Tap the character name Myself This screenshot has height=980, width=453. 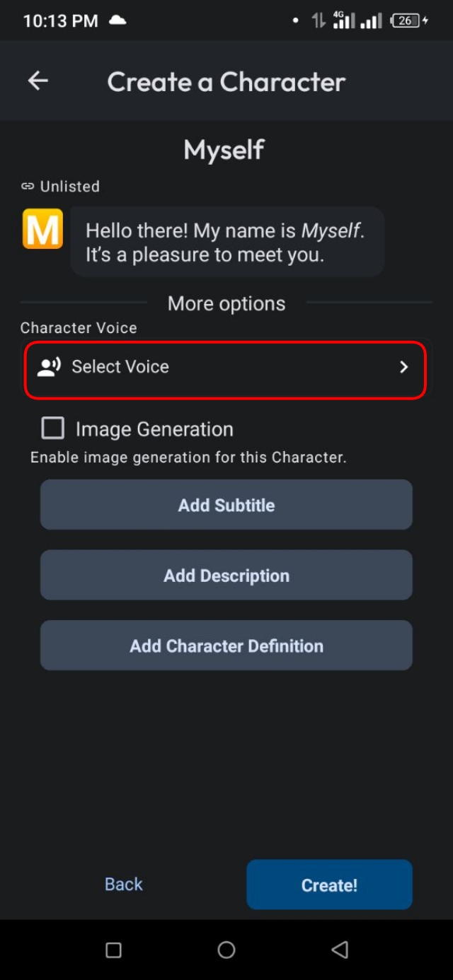(224, 149)
